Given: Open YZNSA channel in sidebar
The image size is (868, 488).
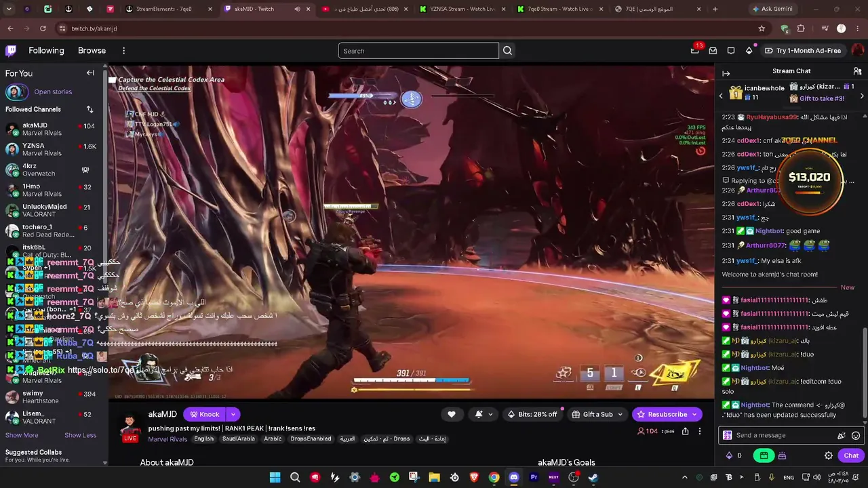Looking at the screenshot, I should click(x=50, y=150).
